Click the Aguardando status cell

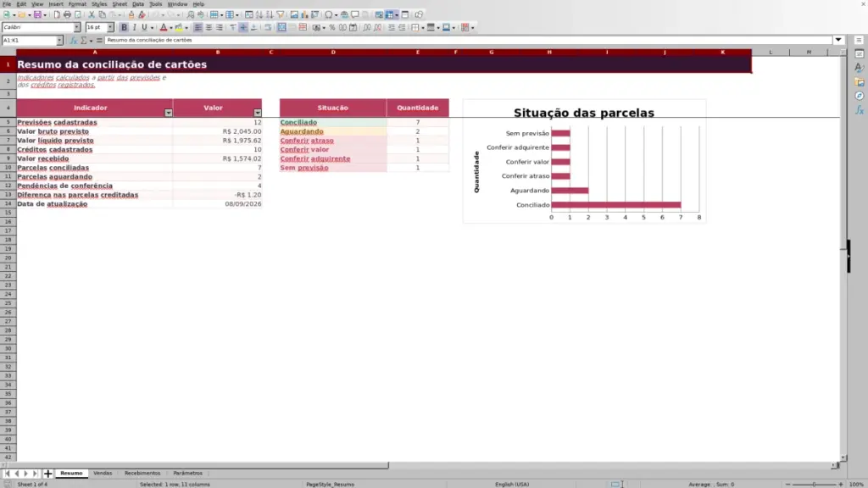click(x=332, y=131)
